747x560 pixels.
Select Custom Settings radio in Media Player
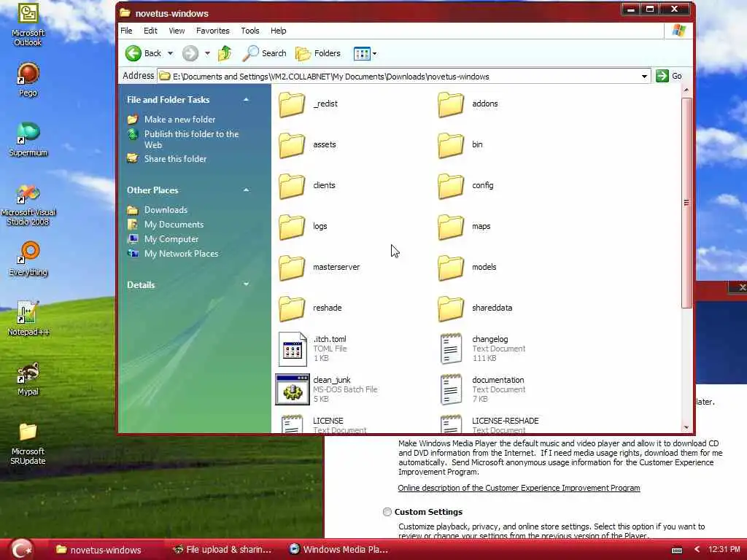pyautogui.click(x=387, y=512)
